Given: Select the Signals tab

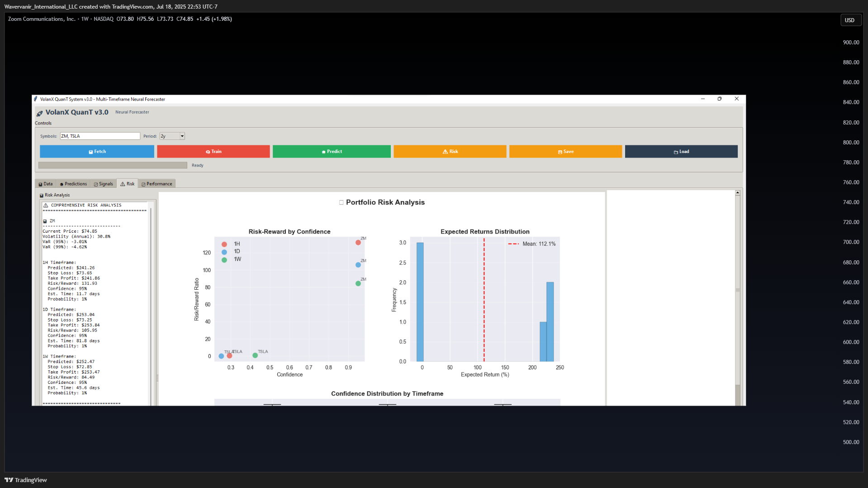Looking at the screenshot, I should (104, 184).
